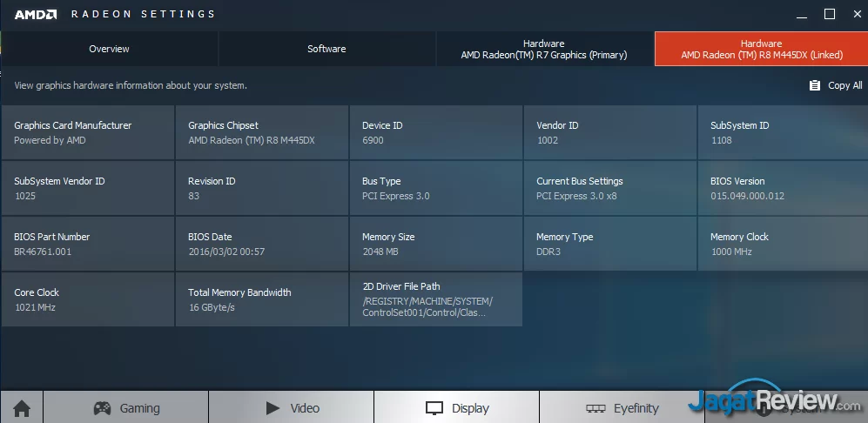The height and width of the screenshot is (423, 868).
Task: Click the Core Clock 1021 MHz tile
Action: click(x=87, y=299)
